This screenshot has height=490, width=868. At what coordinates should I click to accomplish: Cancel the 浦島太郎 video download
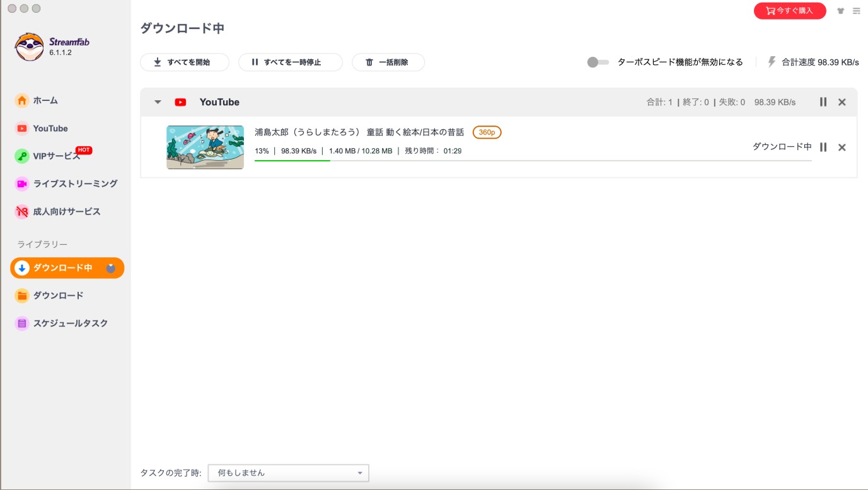tap(842, 148)
